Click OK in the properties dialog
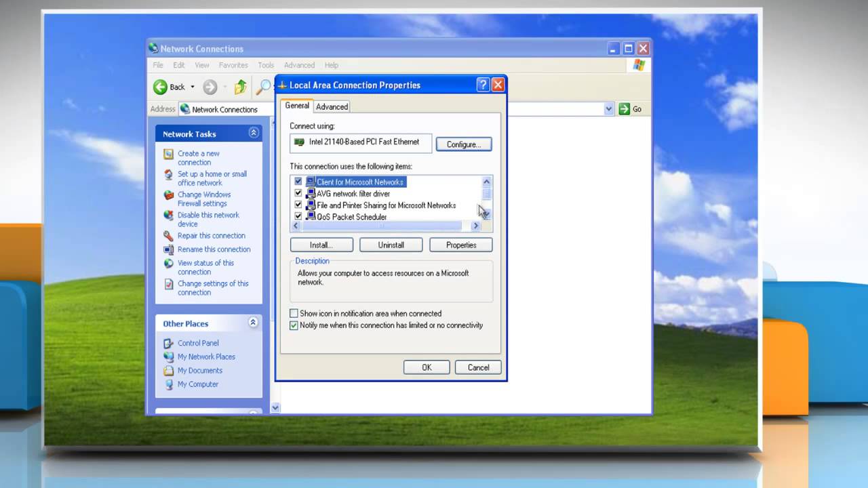868x488 pixels. pos(427,367)
